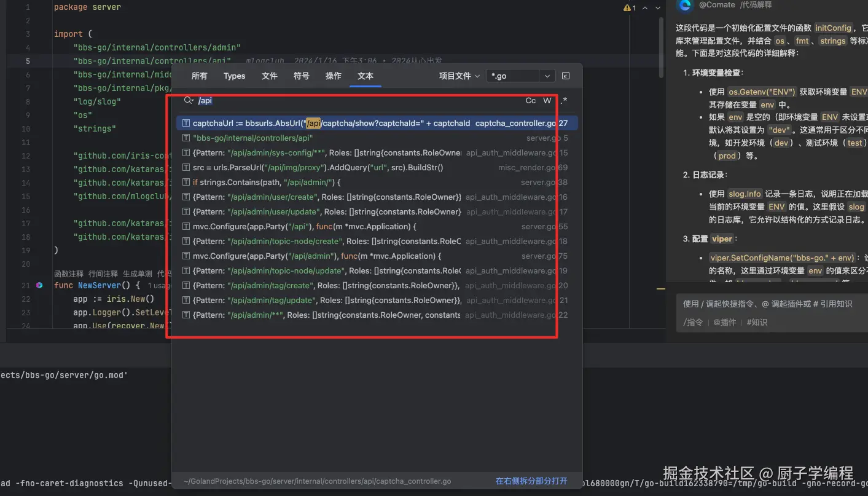This screenshot has width=868, height=496.
Task: Toggle Regex (.*) option in search
Action: 563,101
